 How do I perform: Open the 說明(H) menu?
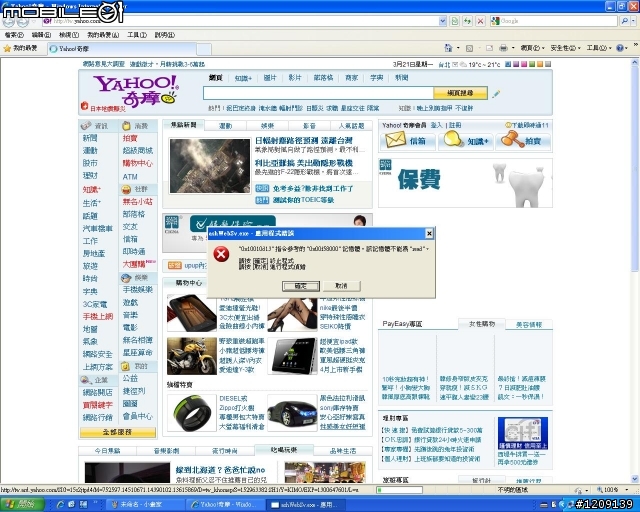pyautogui.click(x=164, y=35)
